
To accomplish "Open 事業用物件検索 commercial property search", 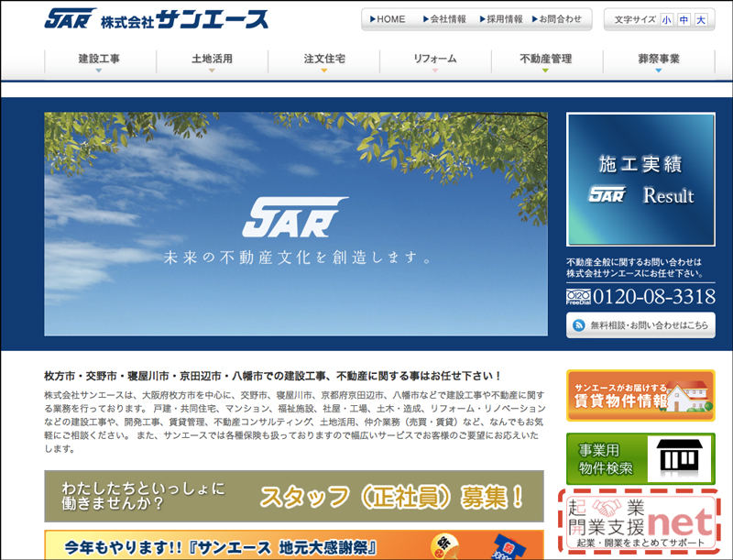I will click(640, 458).
